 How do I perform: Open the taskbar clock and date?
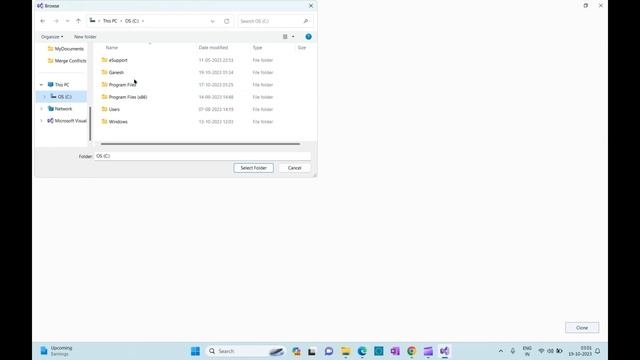pyautogui.click(x=580, y=351)
